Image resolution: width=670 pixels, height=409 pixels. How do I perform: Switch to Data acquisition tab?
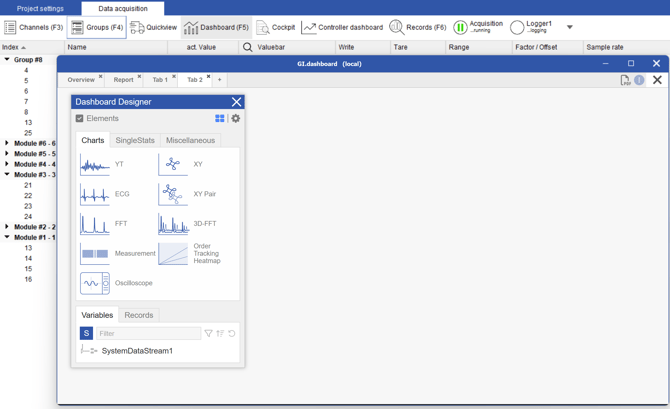123,9
